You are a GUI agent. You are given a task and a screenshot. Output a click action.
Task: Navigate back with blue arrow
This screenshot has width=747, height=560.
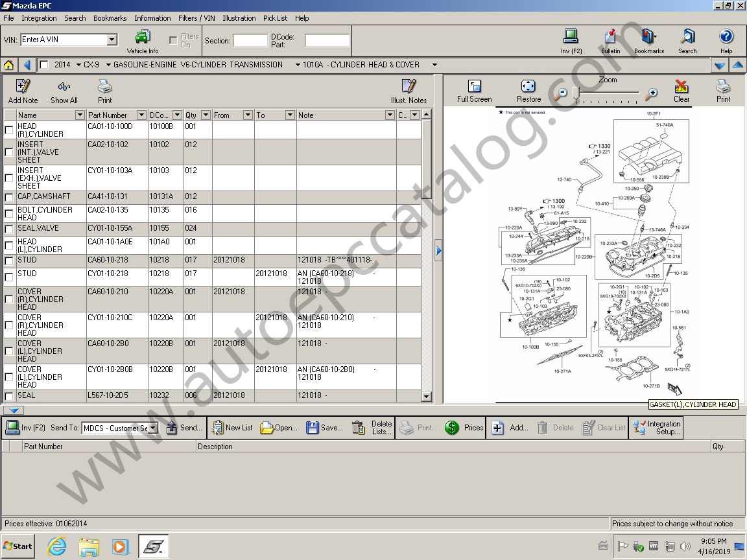click(x=27, y=65)
